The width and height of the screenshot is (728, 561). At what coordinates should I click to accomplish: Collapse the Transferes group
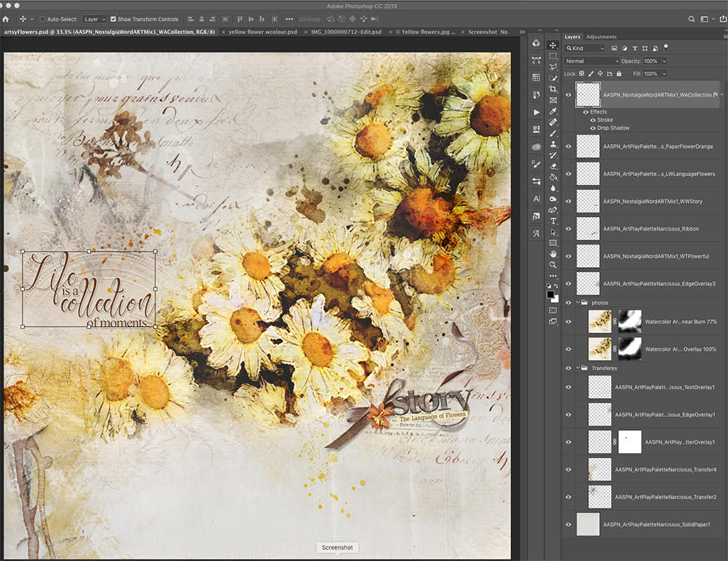[x=579, y=367]
